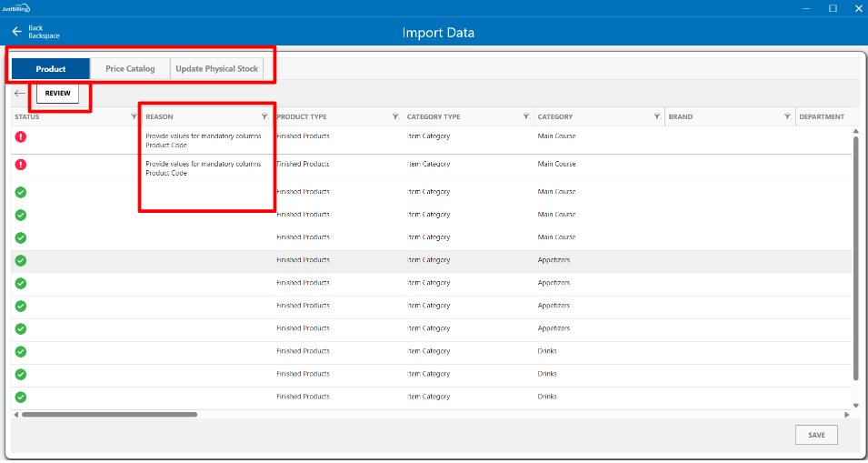Image resolution: width=868 pixels, height=463 pixels.
Task: Click the horizontal scrollbar thumb
Action: (x=109, y=414)
